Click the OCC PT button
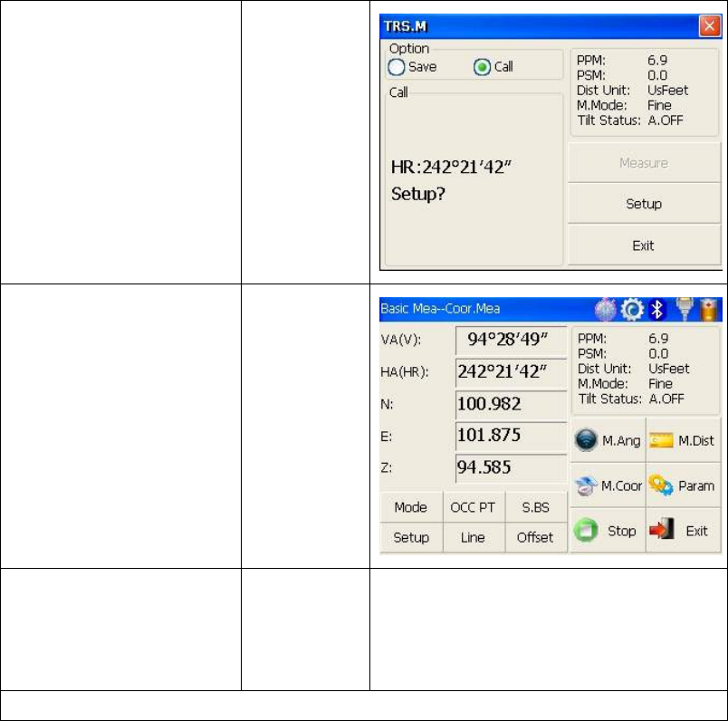This screenshot has height=721, width=728. click(x=474, y=507)
